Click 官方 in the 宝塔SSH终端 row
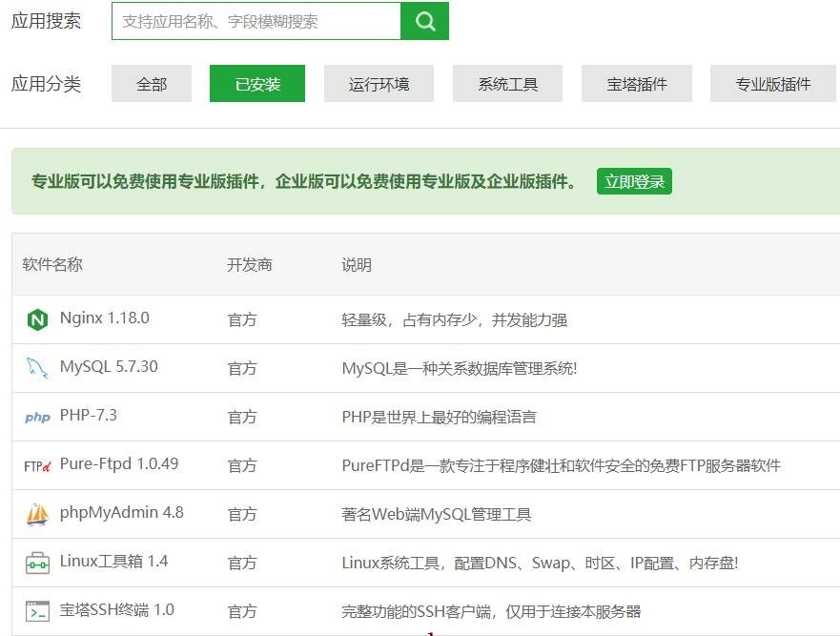 [x=242, y=611]
